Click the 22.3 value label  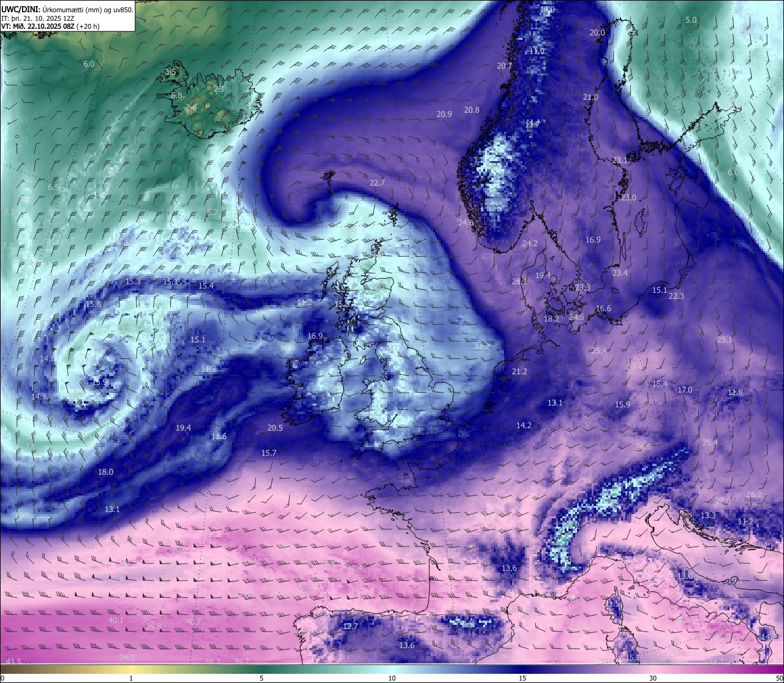tap(676, 296)
